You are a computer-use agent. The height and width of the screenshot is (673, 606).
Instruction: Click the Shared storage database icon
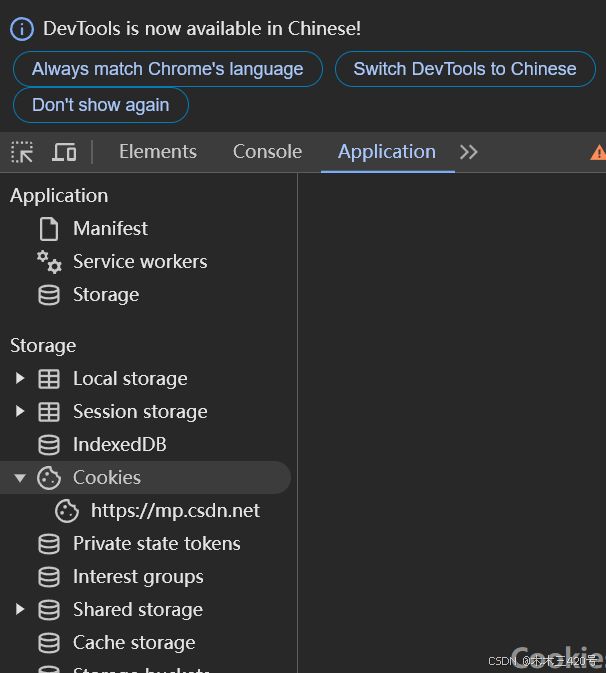click(x=49, y=610)
